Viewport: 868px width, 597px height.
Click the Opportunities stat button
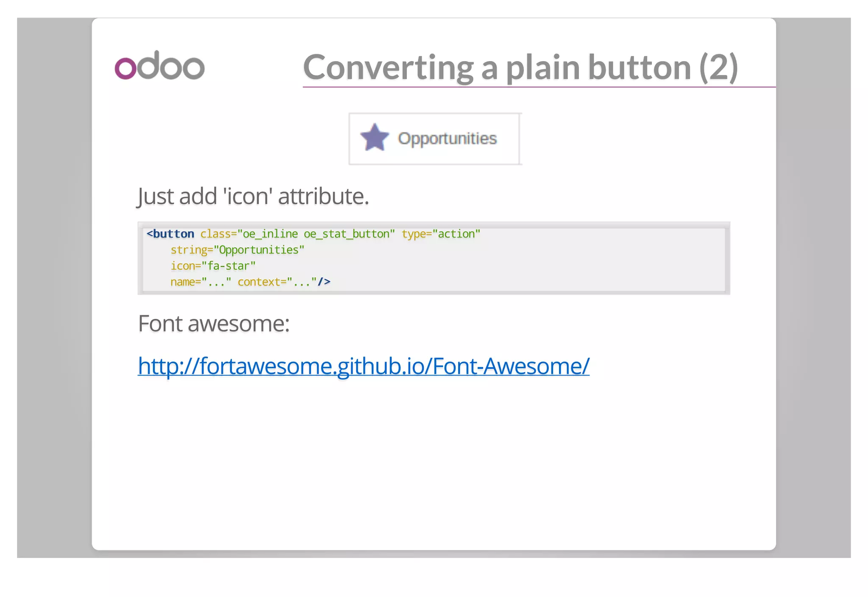435,139
